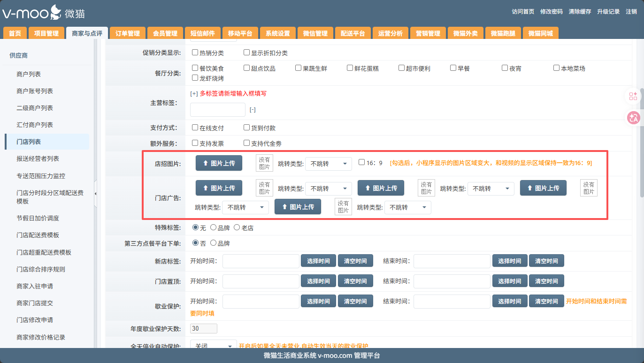Click 选择时间 for 新店标签 开始时间
The width and height of the screenshot is (644, 363).
pyautogui.click(x=318, y=261)
